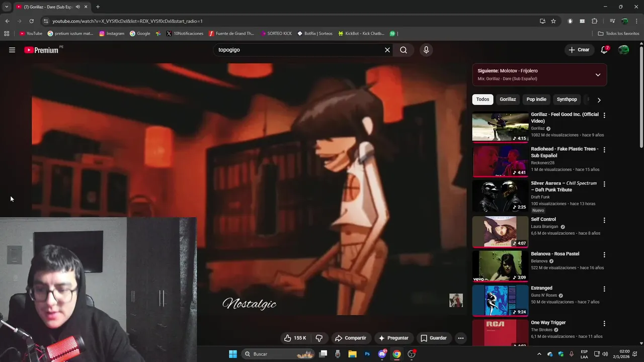Open tab search dropdown arrow

click(x=7, y=7)
